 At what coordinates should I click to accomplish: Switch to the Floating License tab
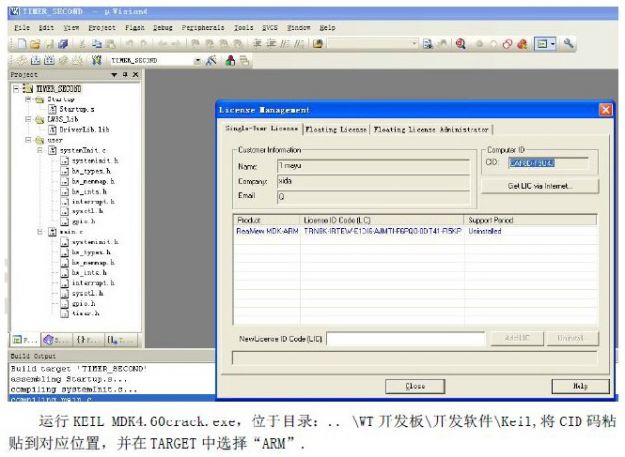(336, 129)
